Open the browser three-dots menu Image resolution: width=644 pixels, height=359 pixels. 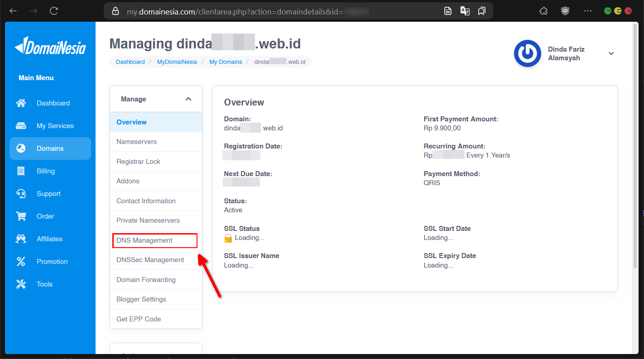(587, 11)
